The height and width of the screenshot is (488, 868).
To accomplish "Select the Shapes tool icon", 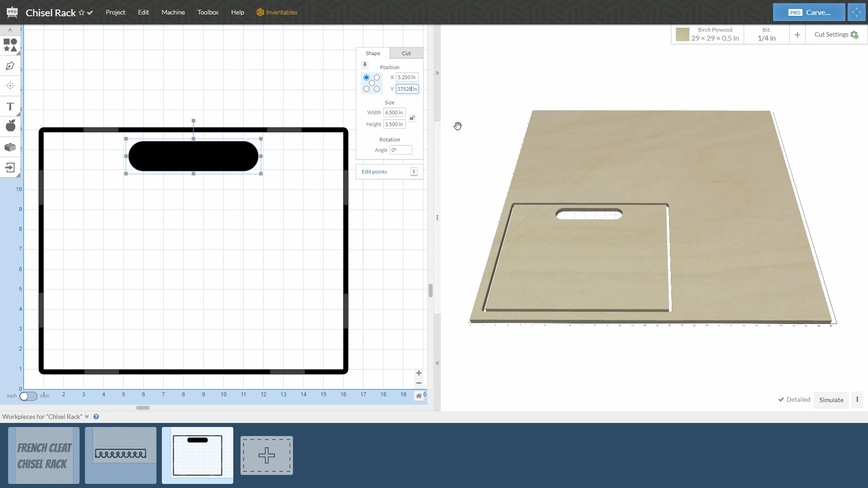I will (10, 45).
